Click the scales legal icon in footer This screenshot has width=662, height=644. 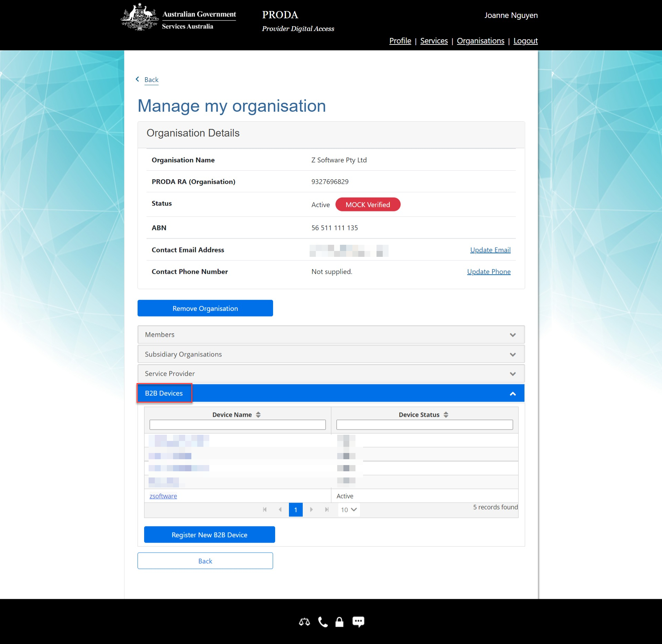pyautogui.click(x=304, y=622)
